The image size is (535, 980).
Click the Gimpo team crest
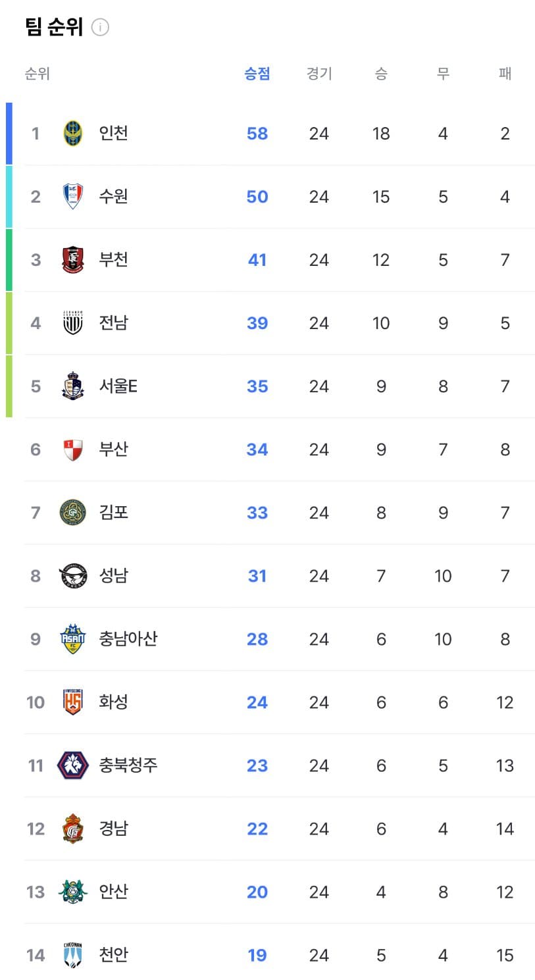point(73,513)
